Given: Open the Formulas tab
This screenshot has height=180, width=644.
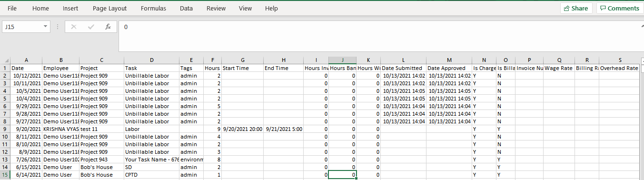Looking at the screenshot, I should 153,9.
